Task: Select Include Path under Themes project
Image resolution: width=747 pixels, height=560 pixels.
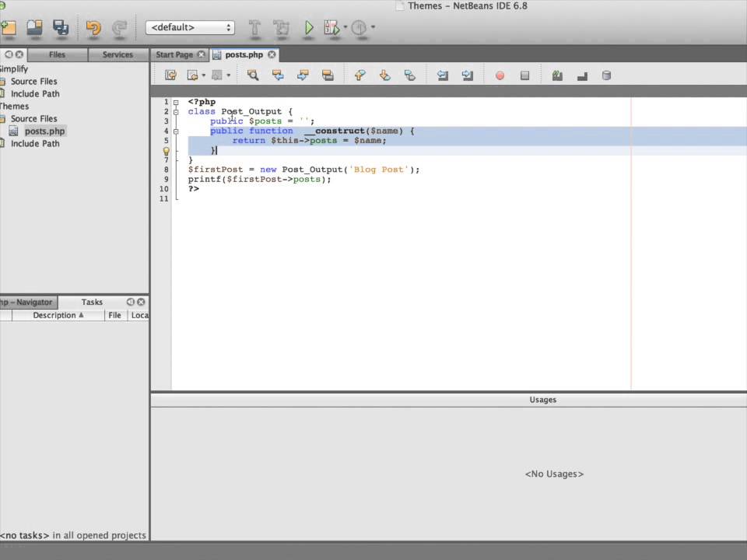Action: (x=35, y=143)
